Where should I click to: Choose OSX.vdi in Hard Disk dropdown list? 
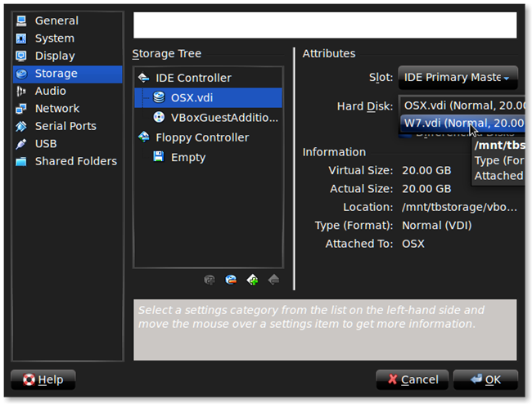coord(462,105)
